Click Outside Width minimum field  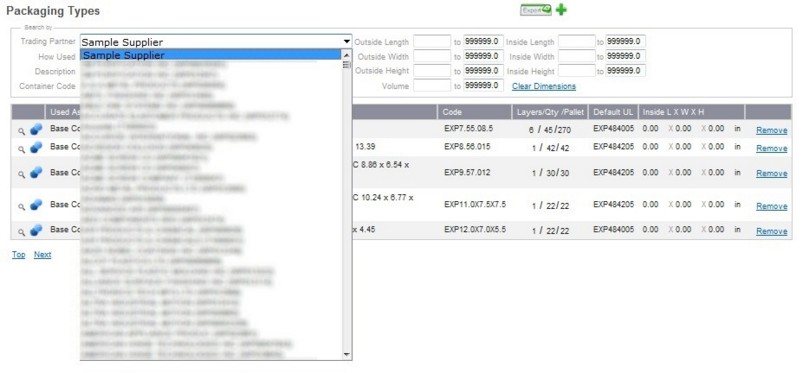[432, 56]
